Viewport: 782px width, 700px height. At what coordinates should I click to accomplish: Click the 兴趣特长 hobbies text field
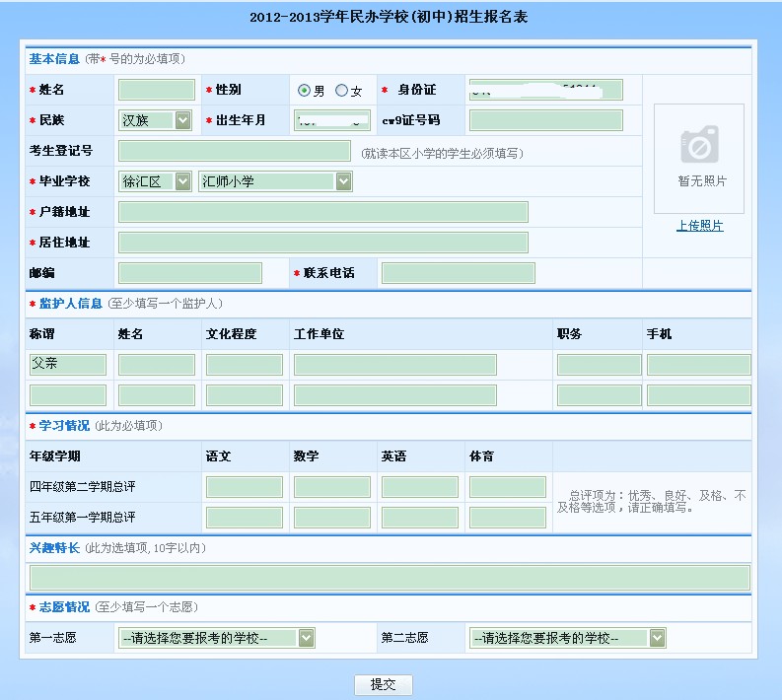[390, 578]
